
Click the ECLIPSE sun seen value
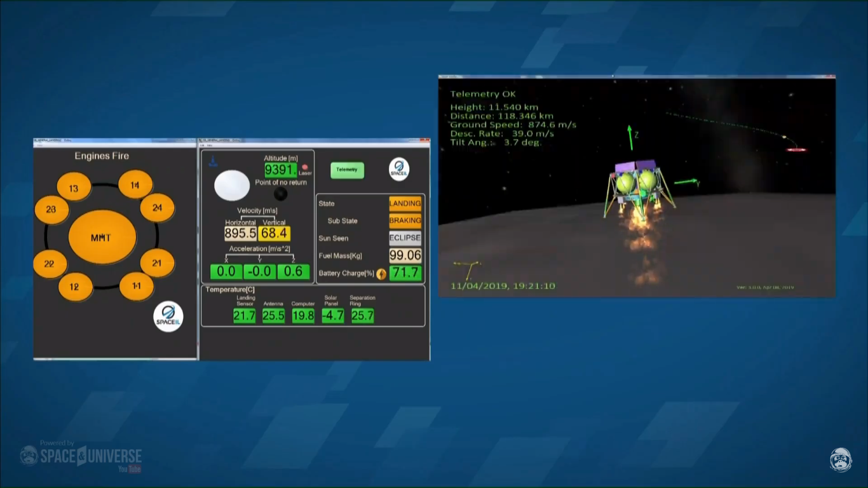coord(405,238)
